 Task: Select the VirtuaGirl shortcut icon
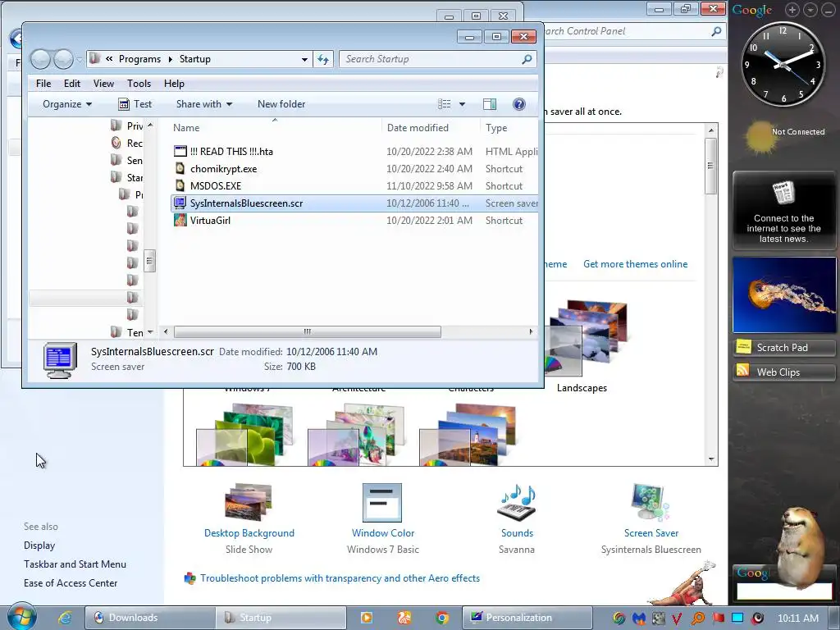pyautogui.click(x=180, y=220)
